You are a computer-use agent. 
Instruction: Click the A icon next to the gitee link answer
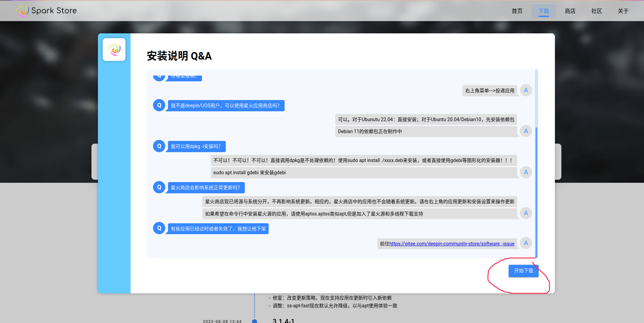coord(526,243)
